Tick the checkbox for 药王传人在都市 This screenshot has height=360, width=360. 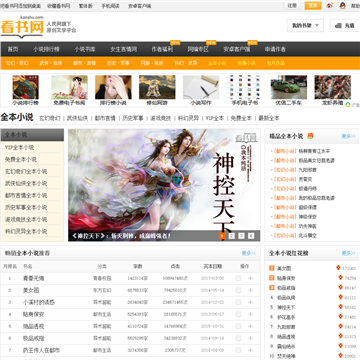click(238, 350)
